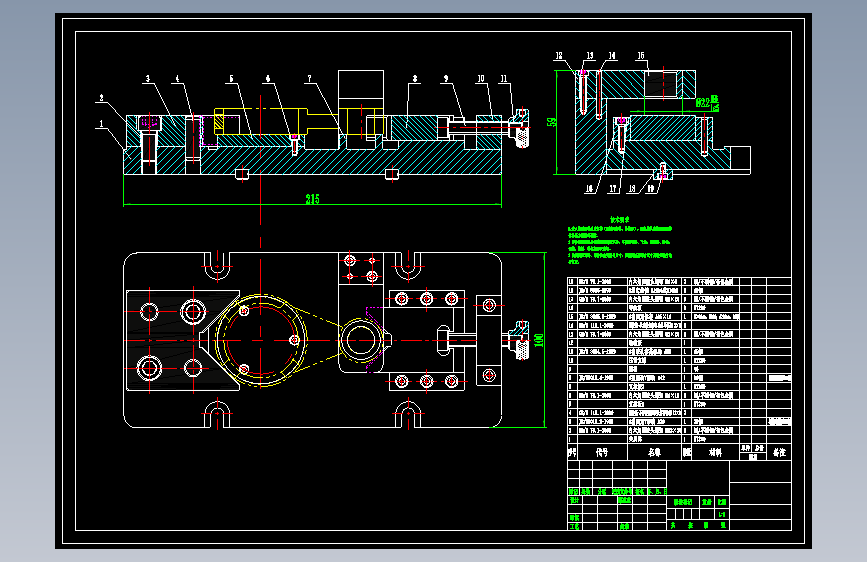The image size is (867, 562).
Task: Click the 215 length dimension text
Action: pos(312,199)
